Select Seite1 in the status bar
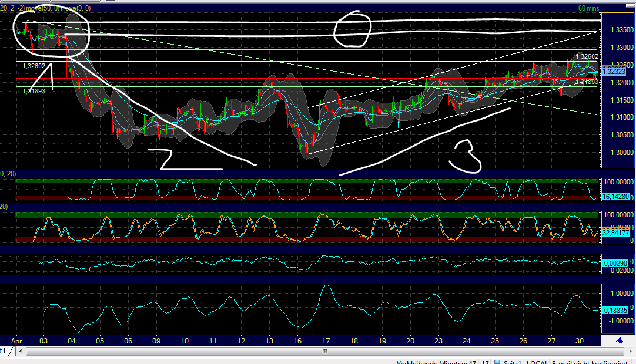This screenshot has height=364, width=636. point(511,362)
